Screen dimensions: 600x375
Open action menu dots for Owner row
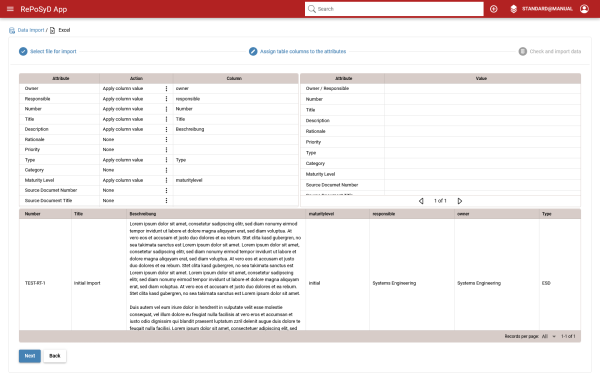pos(166,88)
